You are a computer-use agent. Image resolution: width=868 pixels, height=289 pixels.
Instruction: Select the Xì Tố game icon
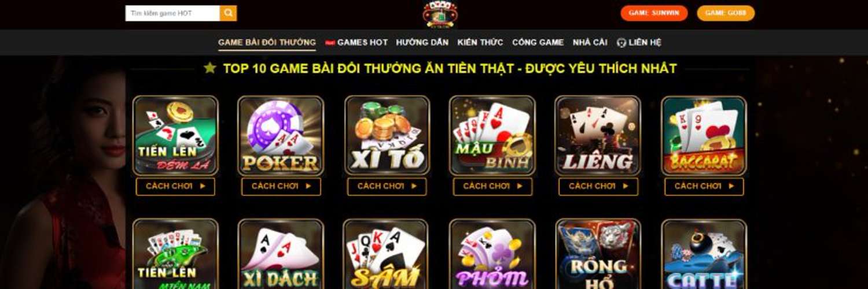387,136
